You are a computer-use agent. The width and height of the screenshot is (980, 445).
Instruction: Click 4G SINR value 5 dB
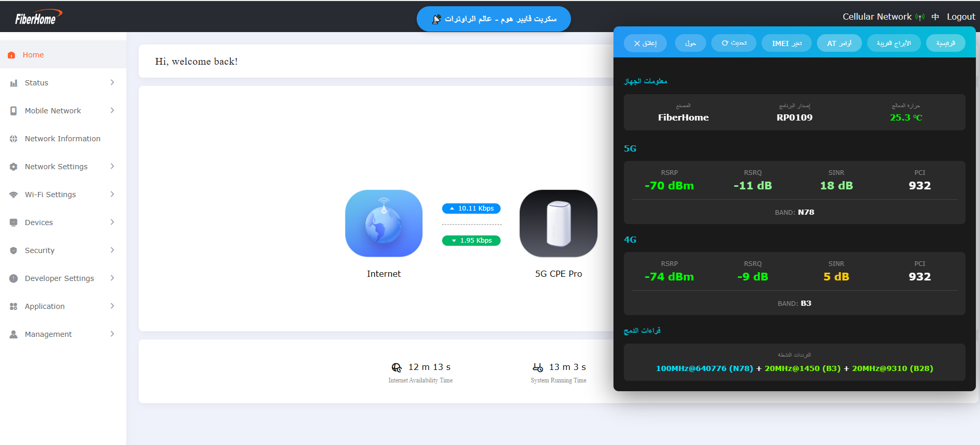tap(837, 277)
